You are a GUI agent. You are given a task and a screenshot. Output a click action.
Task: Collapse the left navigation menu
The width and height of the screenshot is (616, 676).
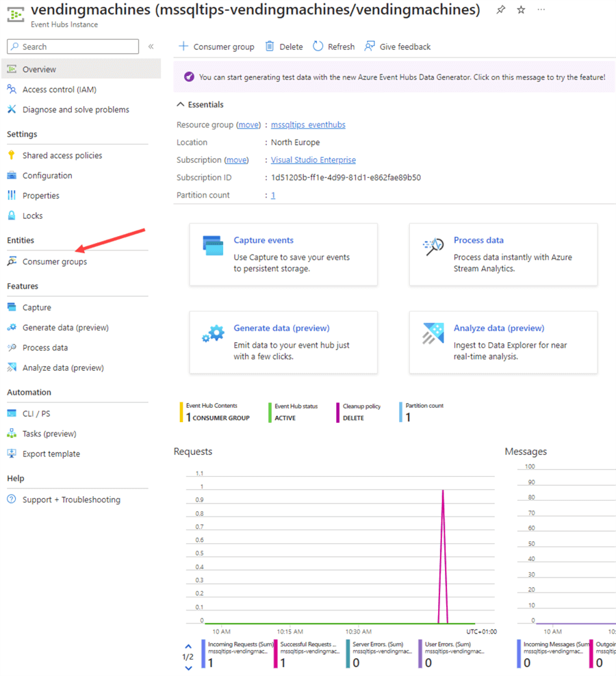click(x=151, y=47)
